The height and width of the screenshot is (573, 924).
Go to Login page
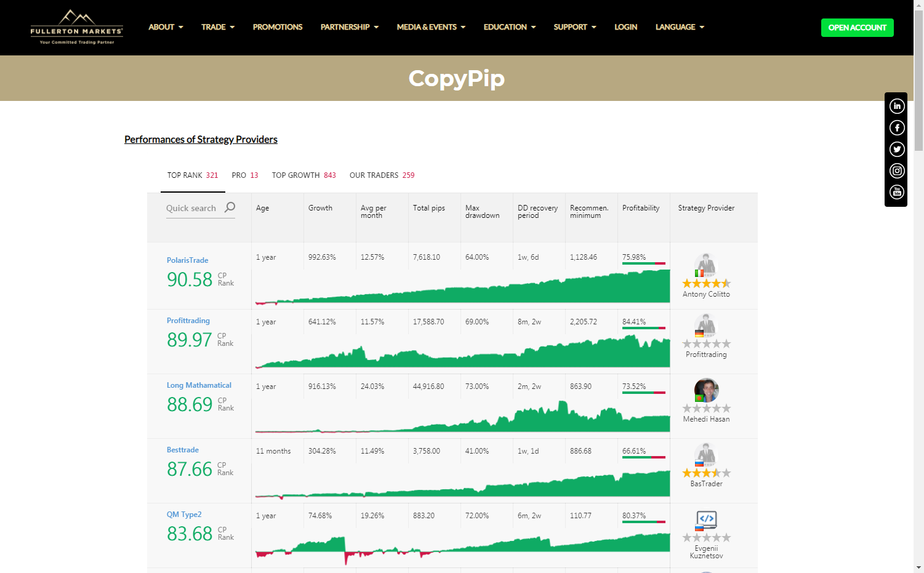point(625,27)
